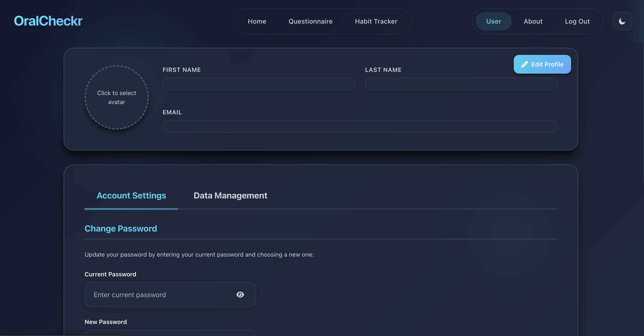Click the New Password input field
Viewport: 644px width, 336px height.
pyautogui.click(x=170, y=333)
